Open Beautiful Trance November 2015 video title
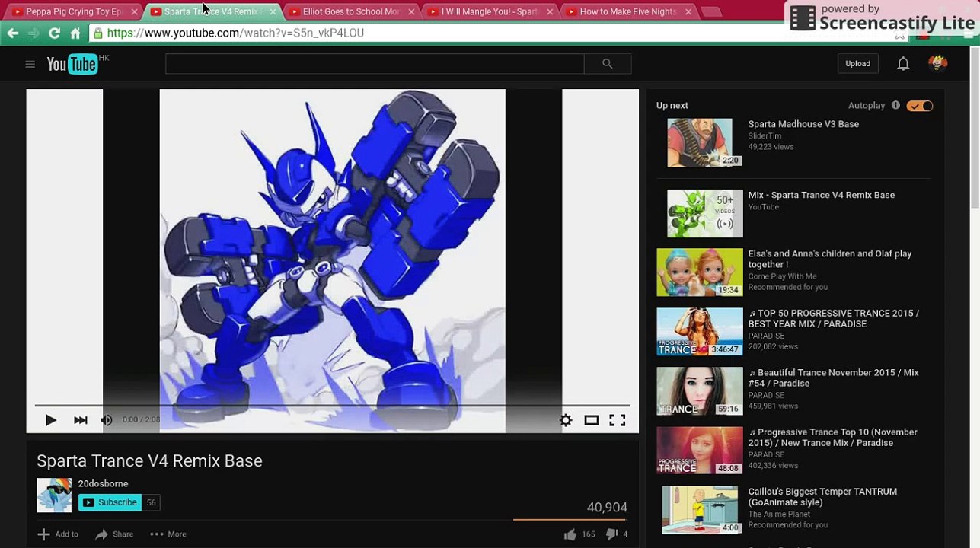980x548 pixels. [x=834, y=378]
